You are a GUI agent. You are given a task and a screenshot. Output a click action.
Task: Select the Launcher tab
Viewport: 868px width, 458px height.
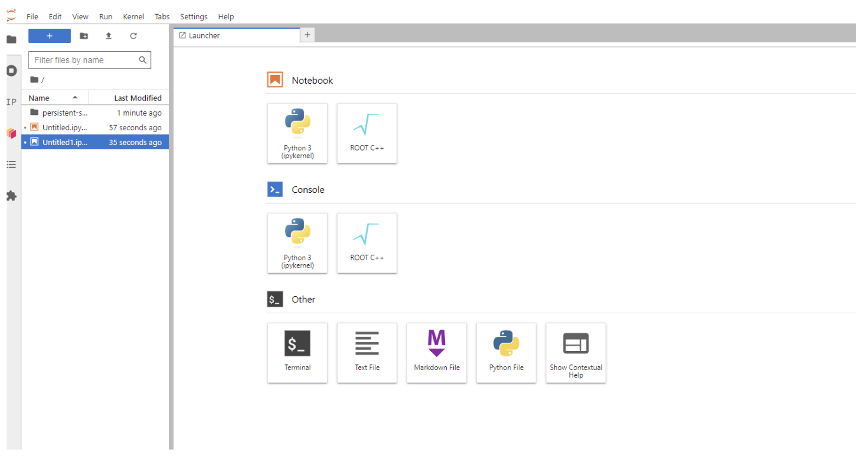tap(204, 35)
